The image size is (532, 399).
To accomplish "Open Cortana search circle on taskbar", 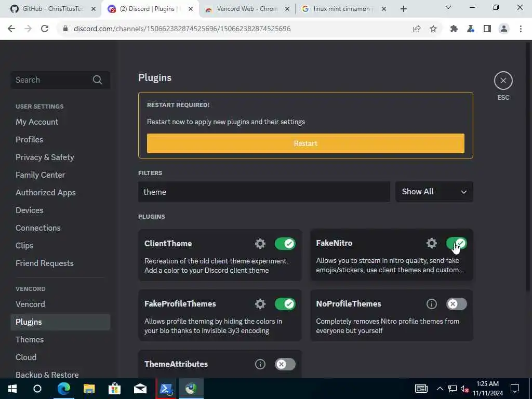I will (x=37, y=389).
